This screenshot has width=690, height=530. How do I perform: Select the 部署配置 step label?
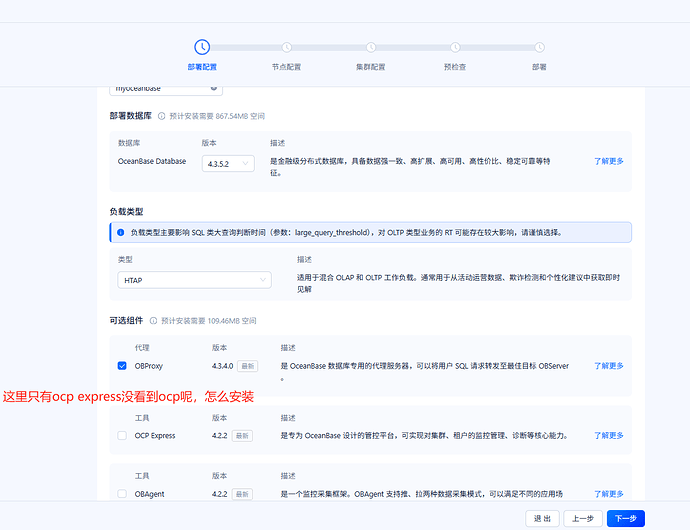(202, 67)
